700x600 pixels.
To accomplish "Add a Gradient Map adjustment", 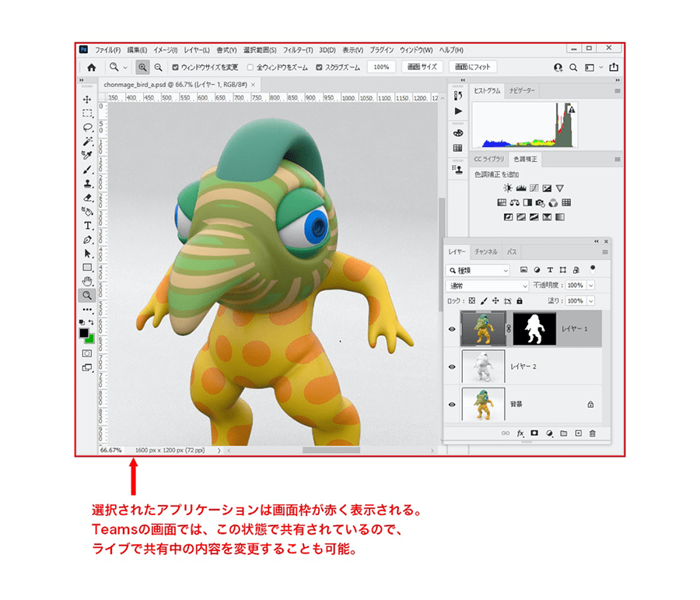I will pos(559,217).
